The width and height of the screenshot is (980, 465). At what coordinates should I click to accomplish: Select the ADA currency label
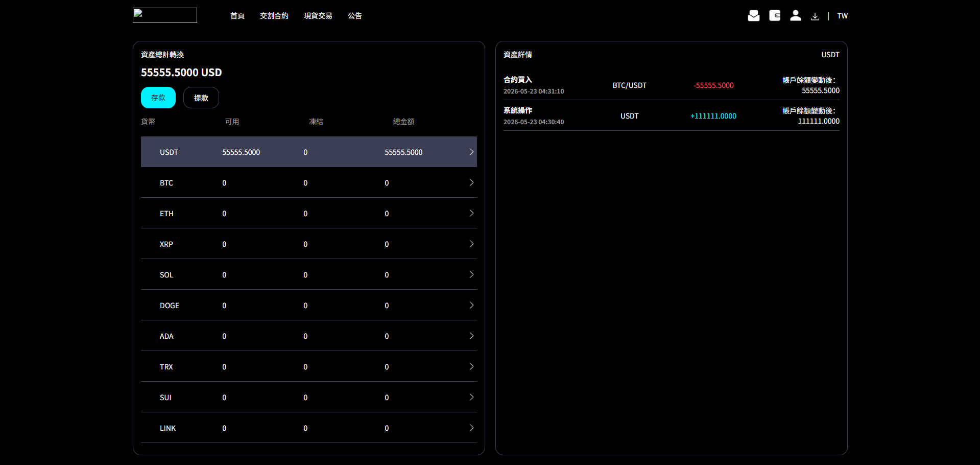(166, 336)
